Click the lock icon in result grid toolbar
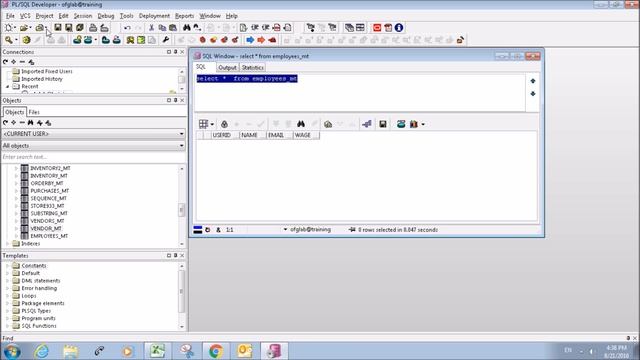The height and width of the screenshot is (360, 640). point(224,124)
